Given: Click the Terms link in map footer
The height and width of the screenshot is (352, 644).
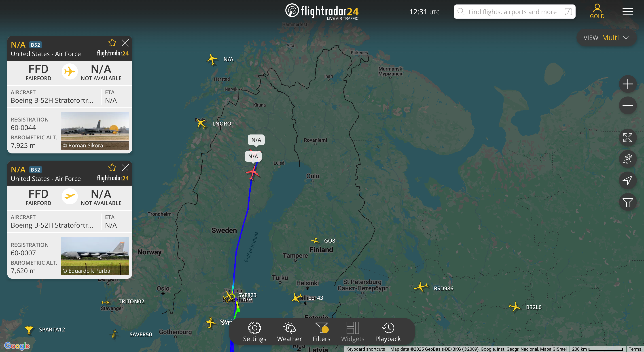Looking at the screenshot, I should coord(635,349).
